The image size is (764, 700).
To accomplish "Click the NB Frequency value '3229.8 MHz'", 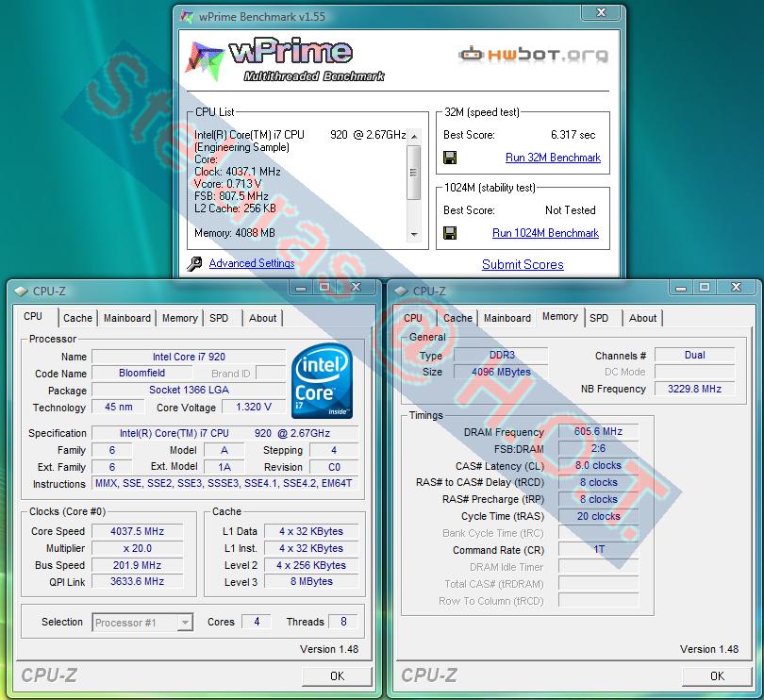I will (695, 389).
